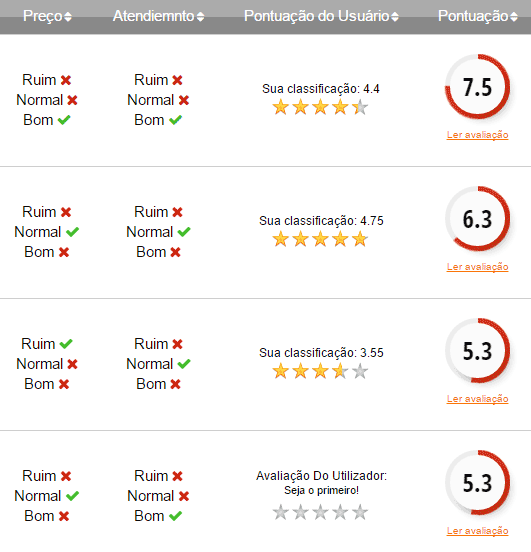Click the Pontuação column header

[473, 16]
